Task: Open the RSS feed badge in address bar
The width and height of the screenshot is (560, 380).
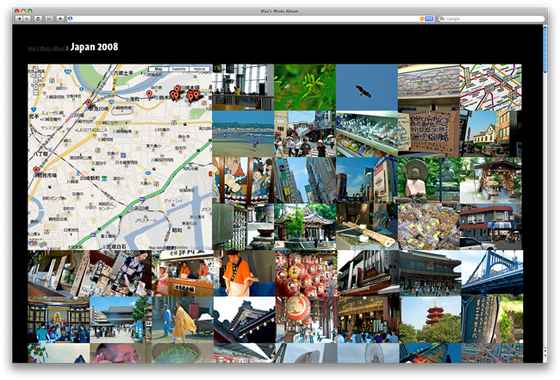Action: [429, 19]
